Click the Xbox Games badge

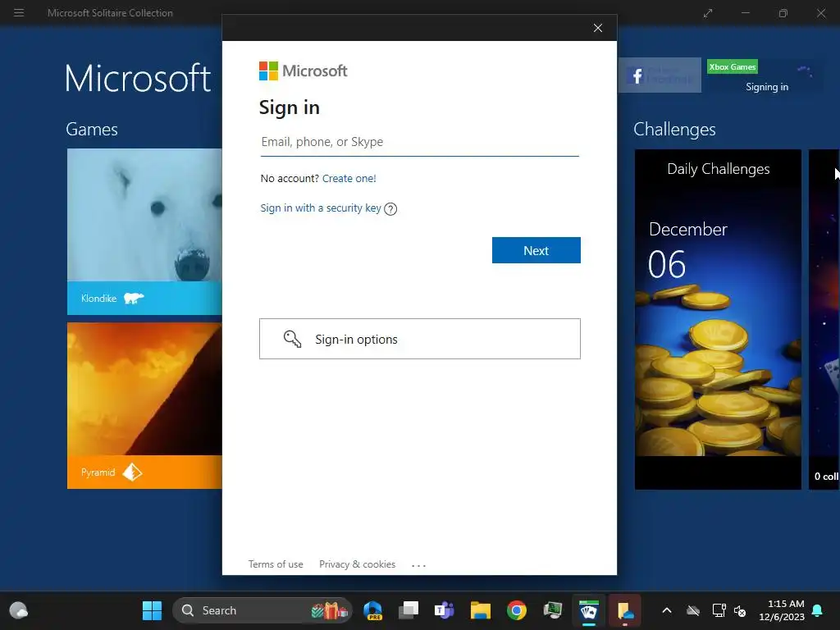pos(733,66)
